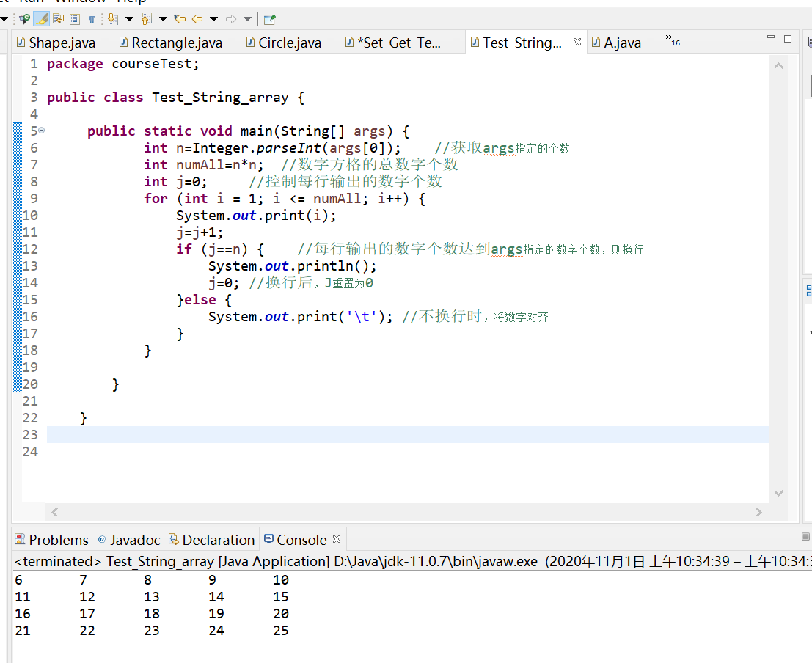This screenshot has width=812, height=663.
Task: Click the Javadoc @ icon
Action: click(102, 539)
